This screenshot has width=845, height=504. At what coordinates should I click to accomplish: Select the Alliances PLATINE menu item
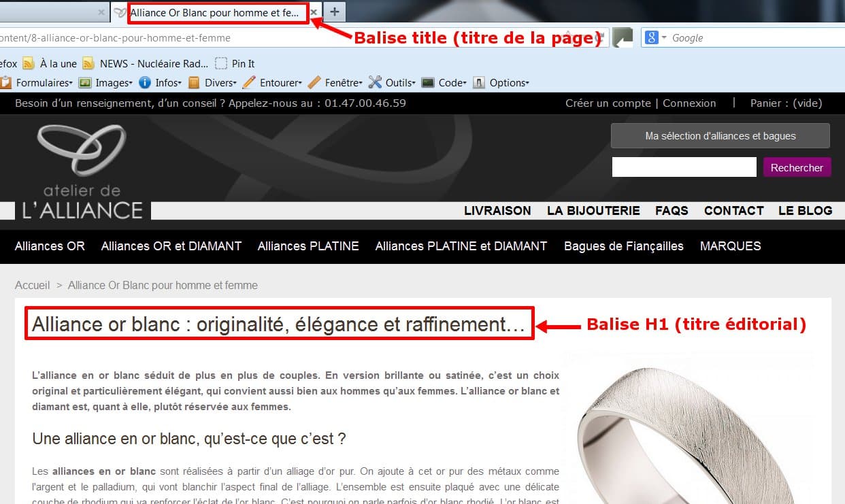[x=308, y=246]
